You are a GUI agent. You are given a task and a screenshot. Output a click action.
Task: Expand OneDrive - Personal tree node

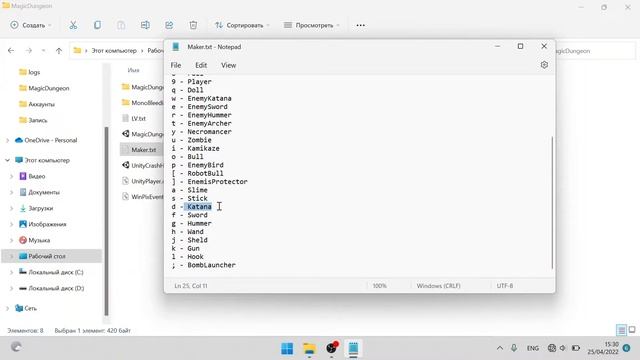[x=7, y=140]
